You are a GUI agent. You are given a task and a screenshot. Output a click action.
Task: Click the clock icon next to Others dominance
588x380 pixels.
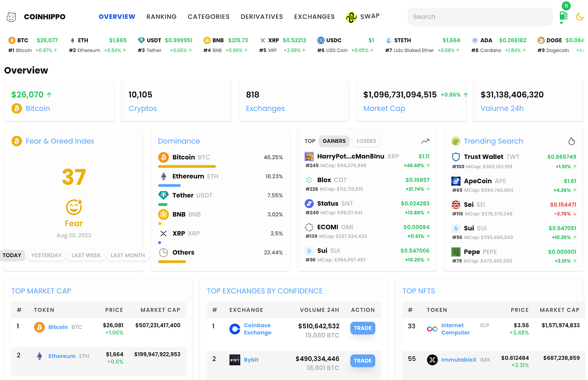point(163,253)
